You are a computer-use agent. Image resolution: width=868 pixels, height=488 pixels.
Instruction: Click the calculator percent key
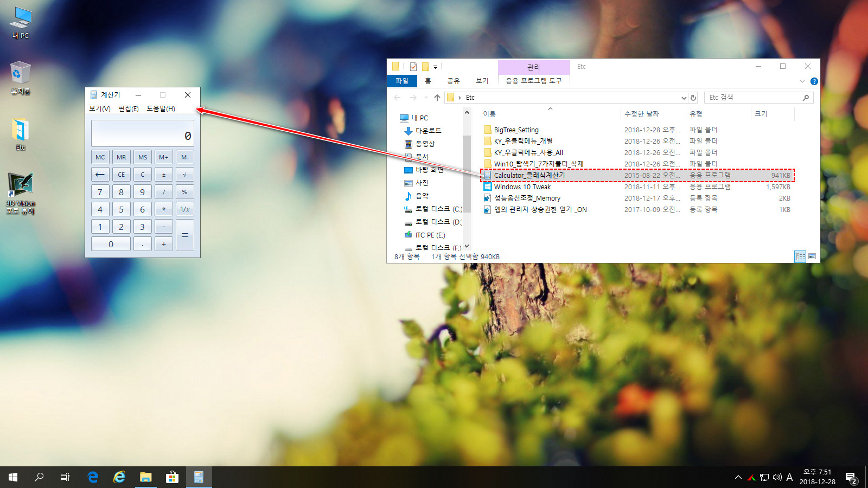point(185,192)
